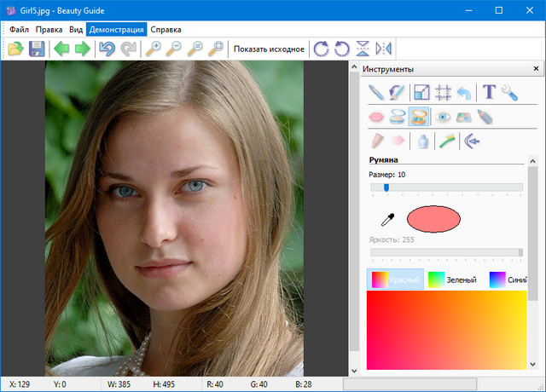
Task: Open image with the folder icon
Action: pyautogui.click(x=16, y=49)
